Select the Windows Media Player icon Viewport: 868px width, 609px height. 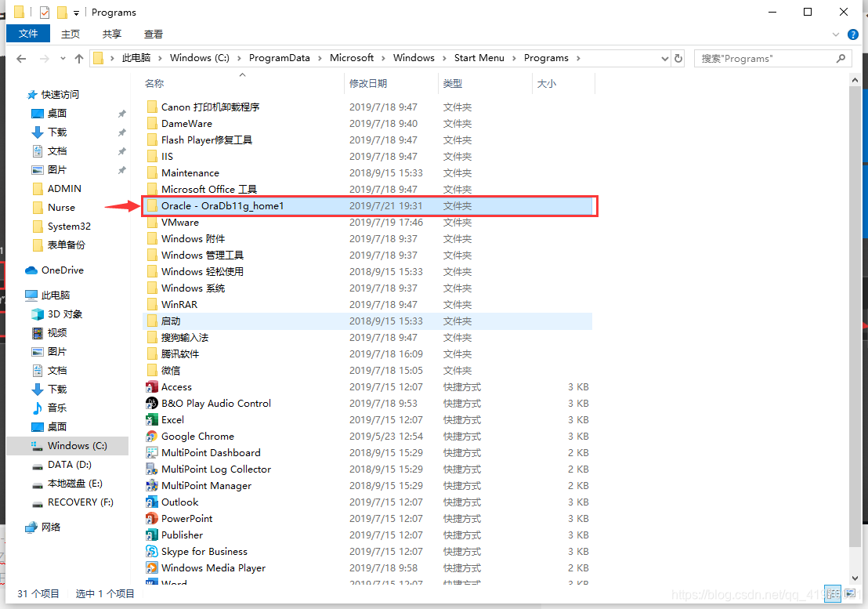(152, 568)
